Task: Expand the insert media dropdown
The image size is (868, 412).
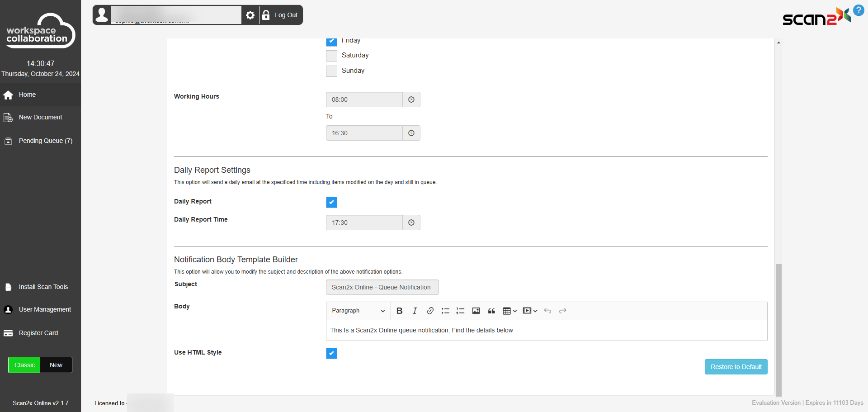Action: (530, 311)
